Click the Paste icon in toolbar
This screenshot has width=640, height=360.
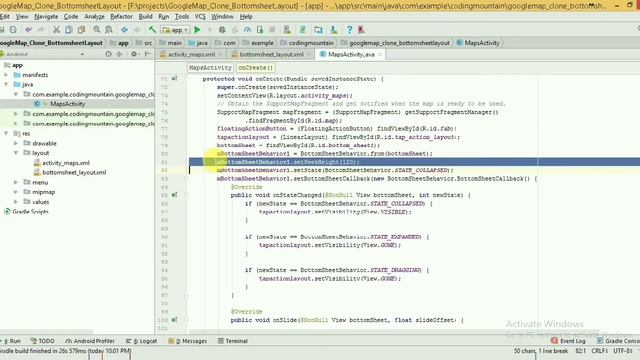[x=81, y=30]
